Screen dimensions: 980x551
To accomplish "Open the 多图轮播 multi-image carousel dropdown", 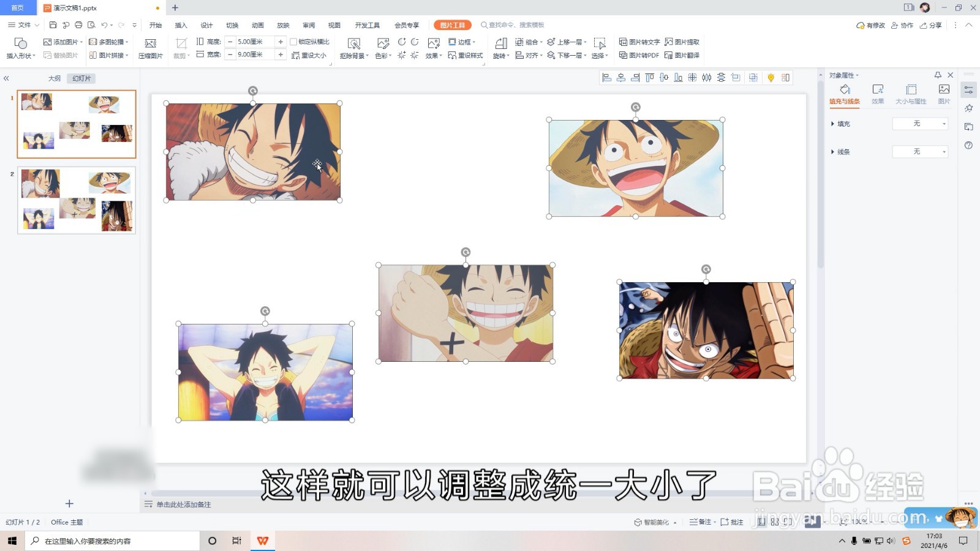I will (x=108, y=42).
